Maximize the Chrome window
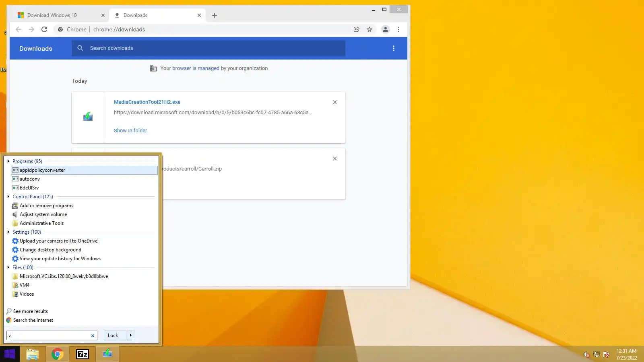 [384, 9]
